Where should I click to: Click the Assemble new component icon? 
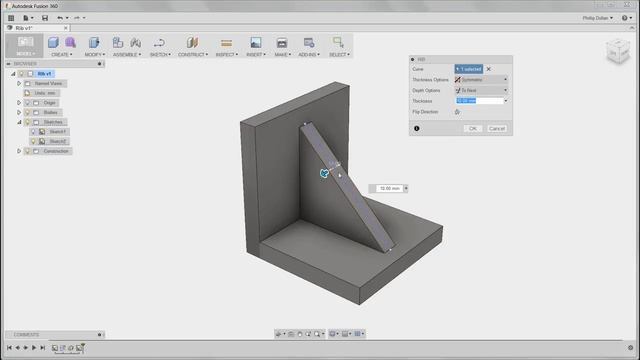point(118,42)
